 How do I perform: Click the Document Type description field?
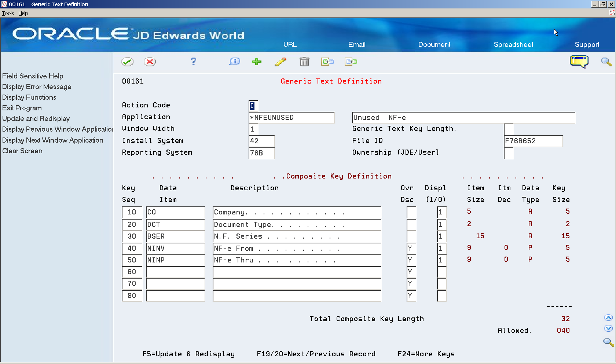[297, 225]
